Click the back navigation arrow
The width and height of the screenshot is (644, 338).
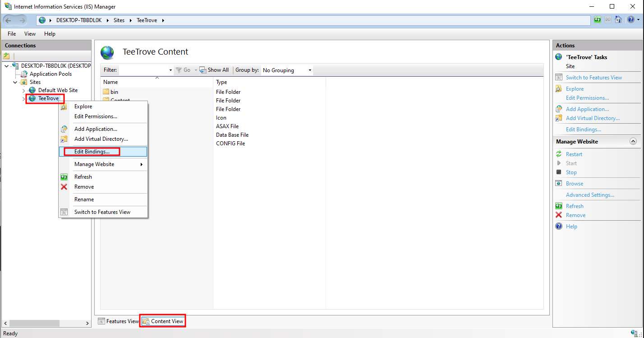(x=9, y=20)
